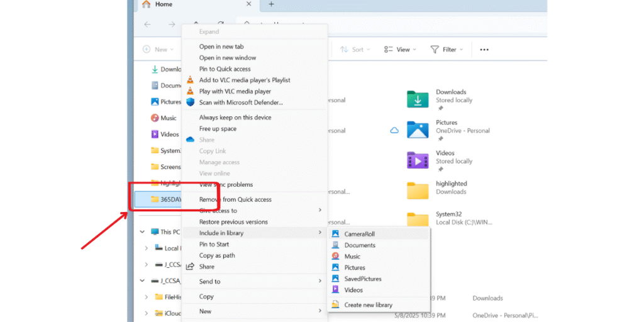Expand the iCloud folder node

point(146,313)
